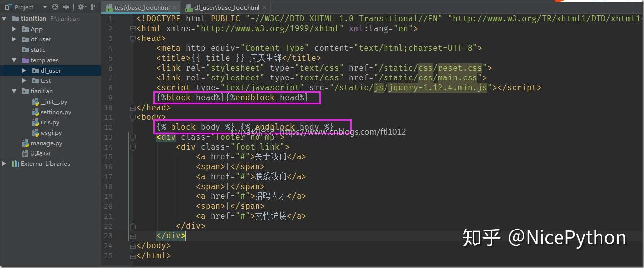Open urls.py file

pos(49,122)
